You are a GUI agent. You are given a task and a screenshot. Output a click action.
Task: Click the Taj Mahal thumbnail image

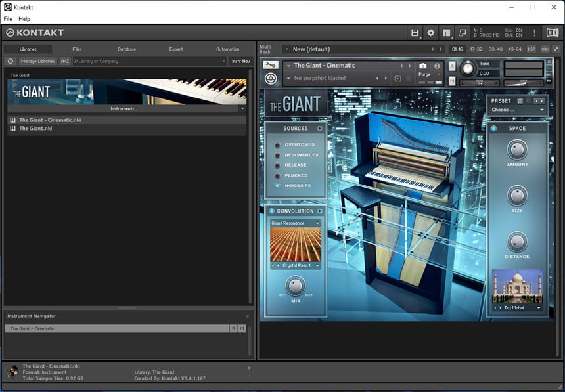tap(517, 286)
